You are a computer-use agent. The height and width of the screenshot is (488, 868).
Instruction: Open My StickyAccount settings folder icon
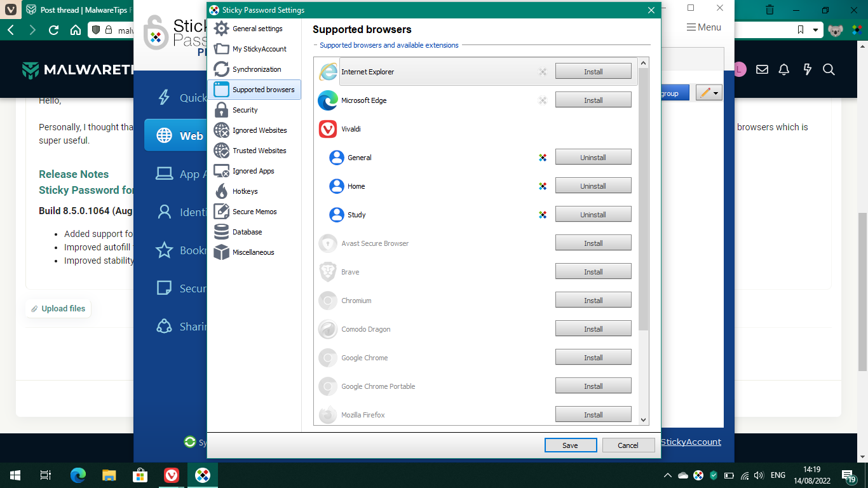point(221,49)
